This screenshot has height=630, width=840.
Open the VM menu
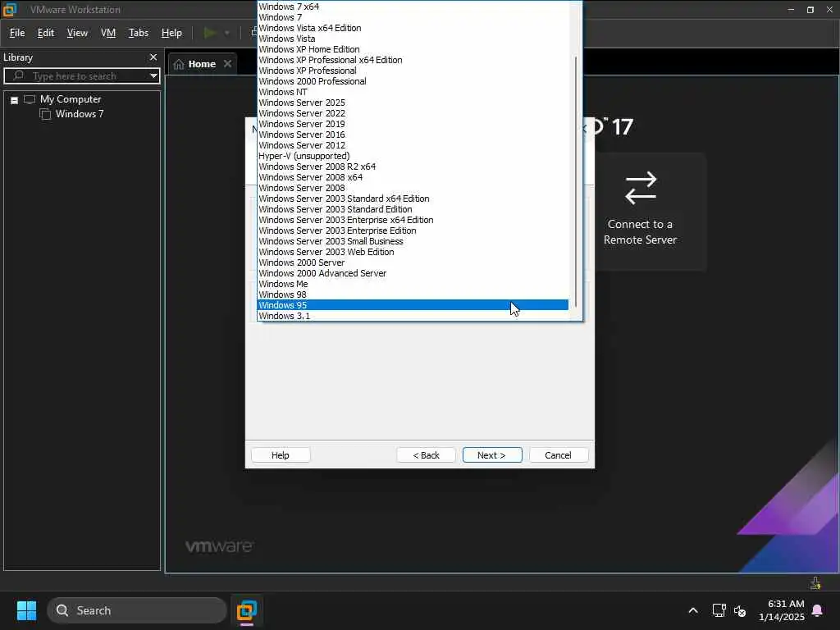[x=108, y=33]
